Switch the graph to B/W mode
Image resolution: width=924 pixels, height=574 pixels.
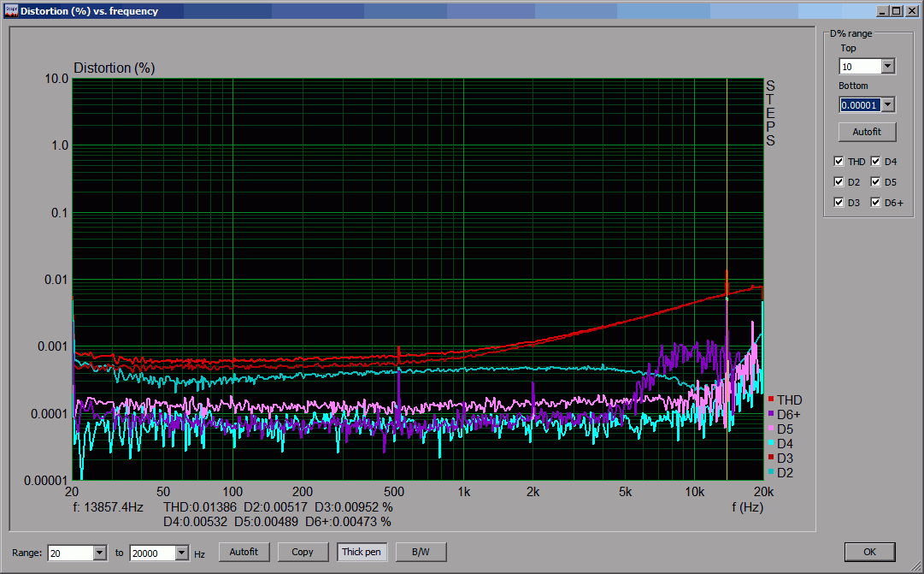421,552
